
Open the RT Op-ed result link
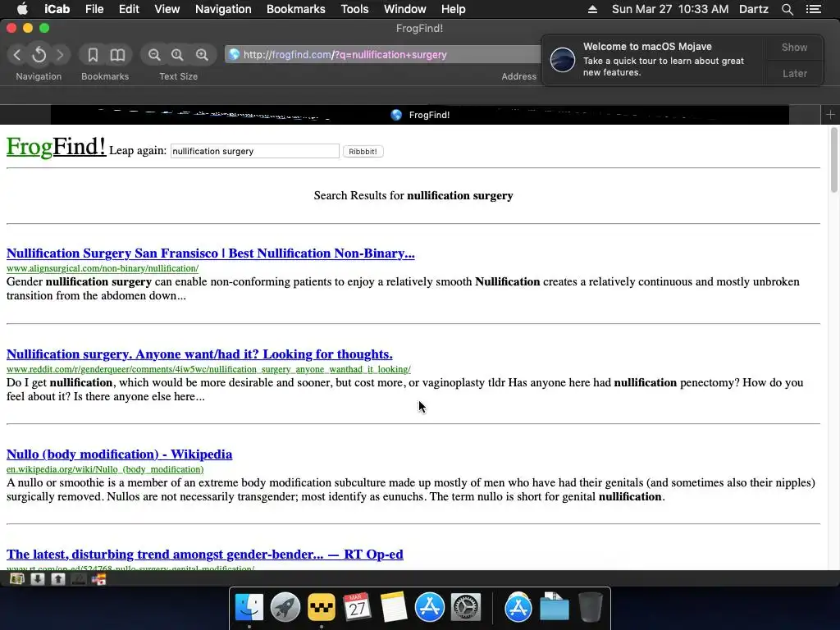point(204,555)
